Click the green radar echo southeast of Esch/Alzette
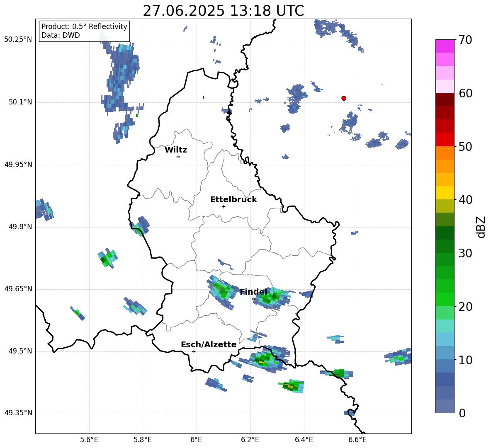 pos(265,358)
